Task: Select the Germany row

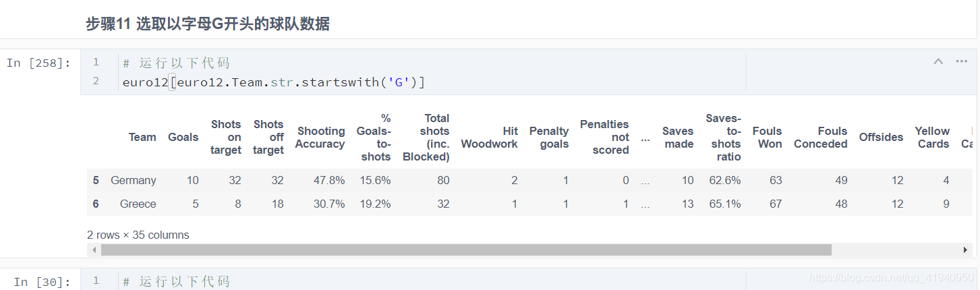Action: (x=529, y=180)
